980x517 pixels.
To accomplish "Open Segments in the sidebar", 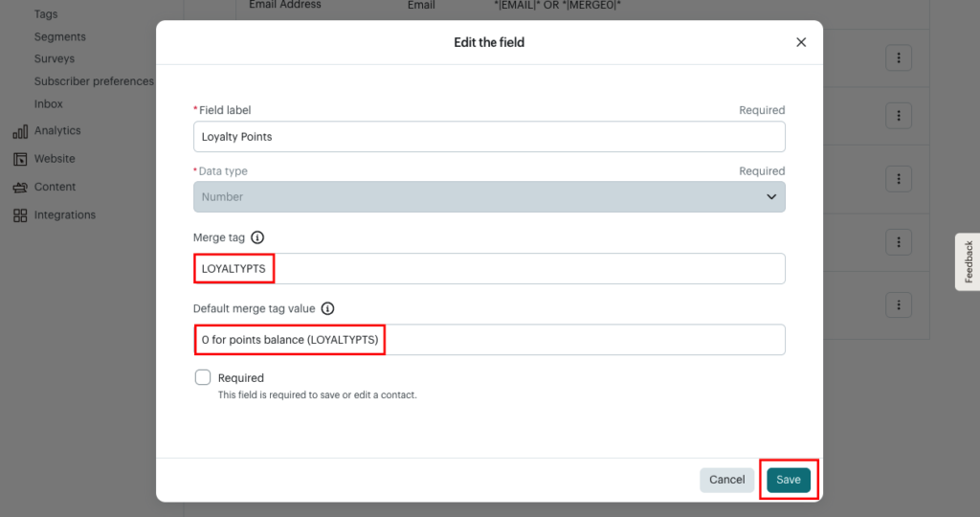I will tap(59, 36).
